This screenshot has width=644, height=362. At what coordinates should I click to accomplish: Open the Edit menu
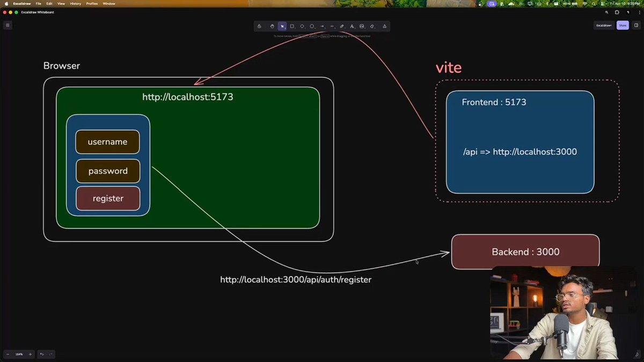[49, 3]
